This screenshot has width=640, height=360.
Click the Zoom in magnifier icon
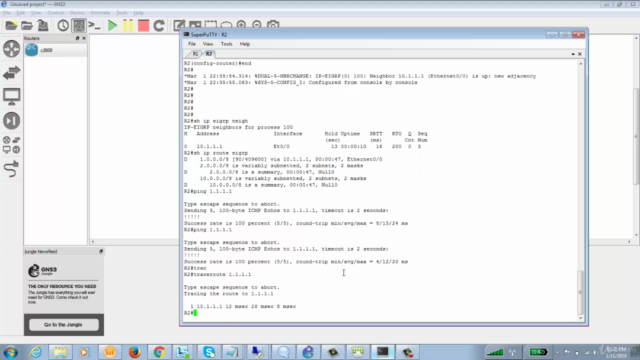coord(241,25)
